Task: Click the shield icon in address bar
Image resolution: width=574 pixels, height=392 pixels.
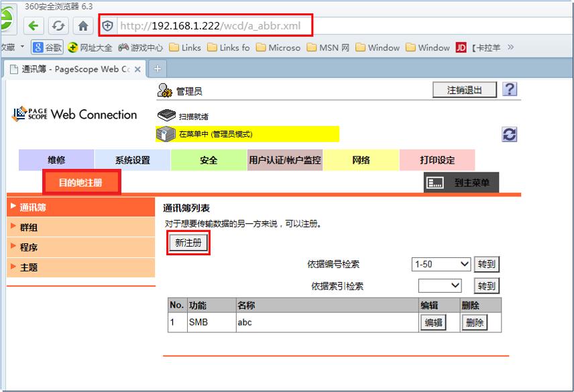Action: point(107,24)
